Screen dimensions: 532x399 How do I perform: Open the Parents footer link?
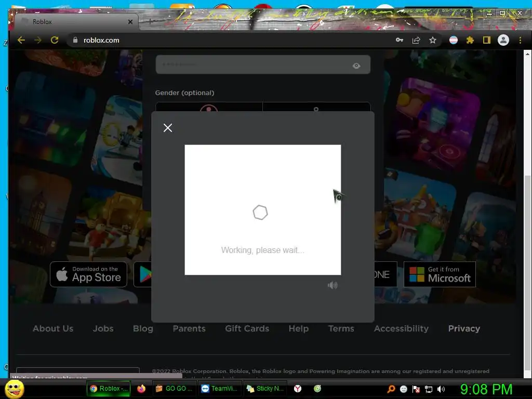[x=189, y=328]
